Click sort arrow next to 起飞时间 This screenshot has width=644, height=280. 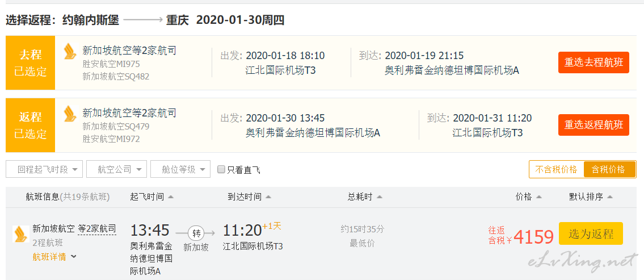point(171,197)
